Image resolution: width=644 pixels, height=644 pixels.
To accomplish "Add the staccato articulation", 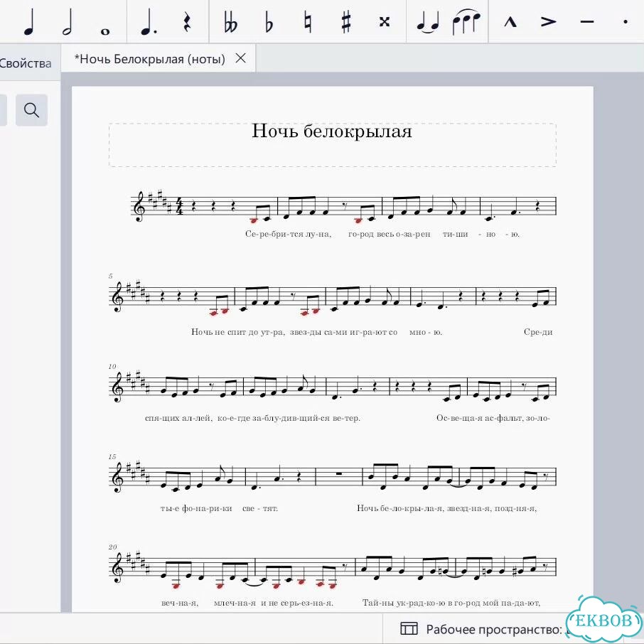I will tap(625, 21).
